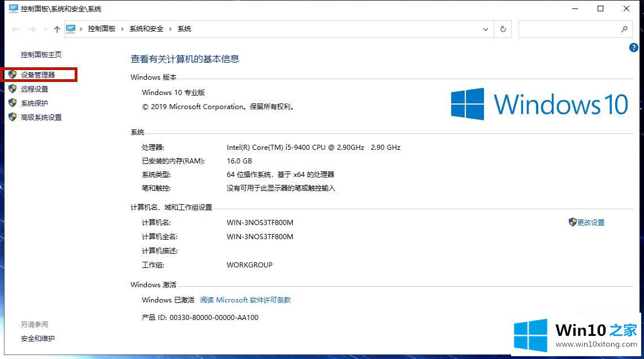Click the computer icon in address bar
This screenshot has height=359, width=644.
(x=71, y=29)
